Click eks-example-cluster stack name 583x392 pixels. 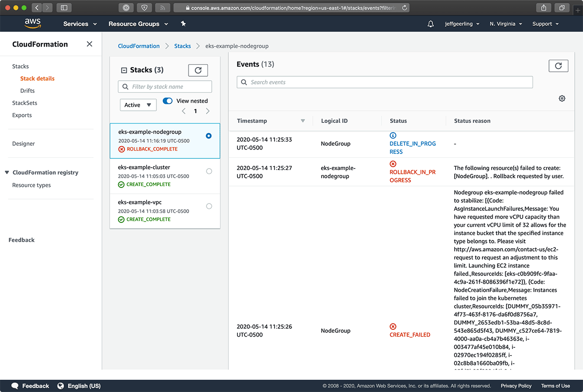pos(144,167)
